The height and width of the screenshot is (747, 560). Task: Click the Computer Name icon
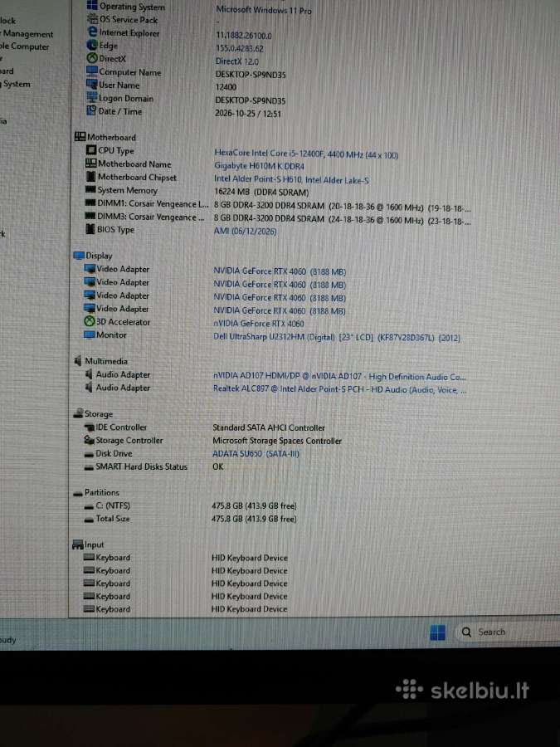click(x=92, y=71)
